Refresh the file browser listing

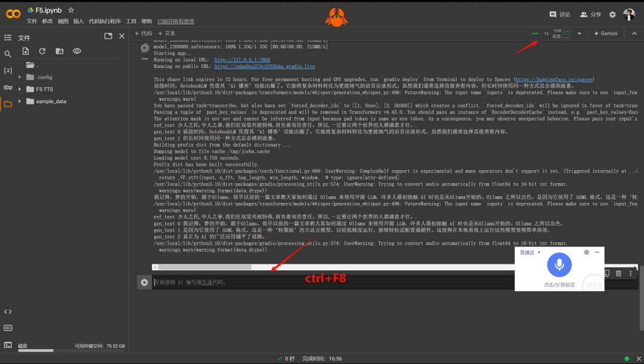click(42, 51)
